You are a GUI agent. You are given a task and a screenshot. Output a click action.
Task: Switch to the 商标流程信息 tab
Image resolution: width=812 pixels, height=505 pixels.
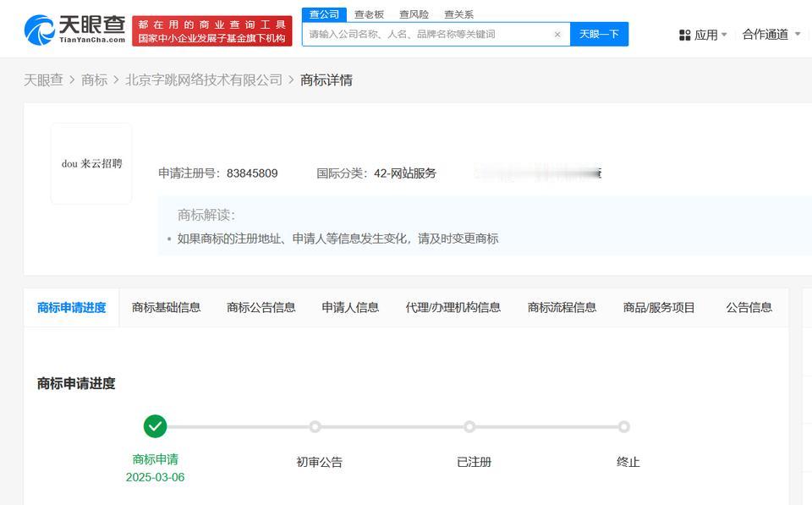point(562,308)
